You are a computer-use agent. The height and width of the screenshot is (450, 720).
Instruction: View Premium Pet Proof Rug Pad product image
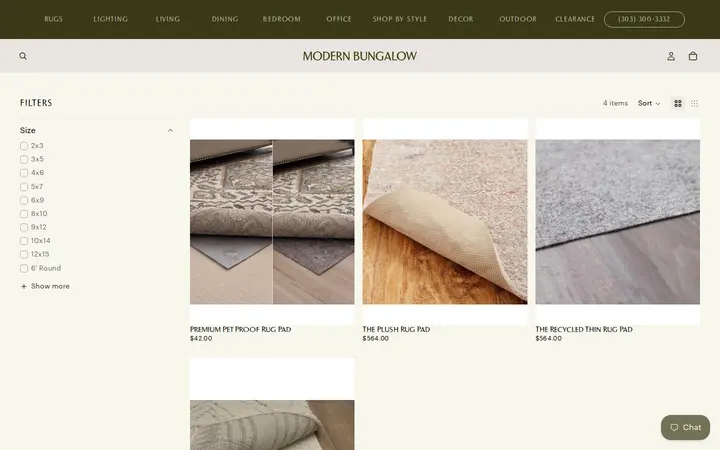(x=272, y=222)
